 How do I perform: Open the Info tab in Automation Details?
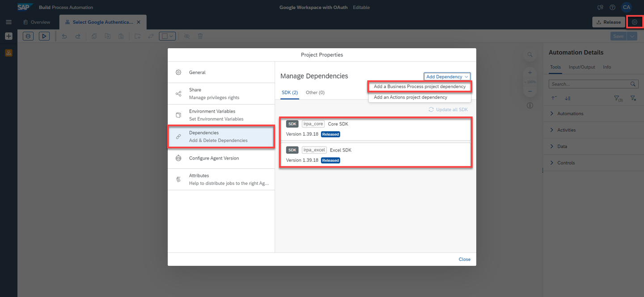click(607, 67)
